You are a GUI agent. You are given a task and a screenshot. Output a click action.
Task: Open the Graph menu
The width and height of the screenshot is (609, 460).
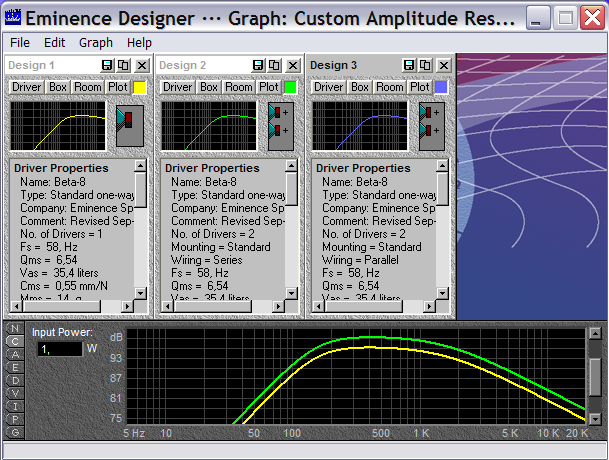point(96,43)
